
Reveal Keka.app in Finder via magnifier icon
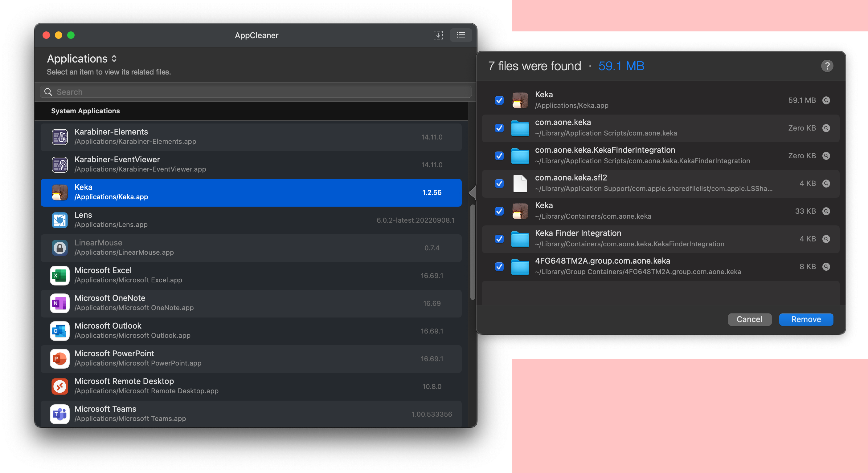(826, 100)
